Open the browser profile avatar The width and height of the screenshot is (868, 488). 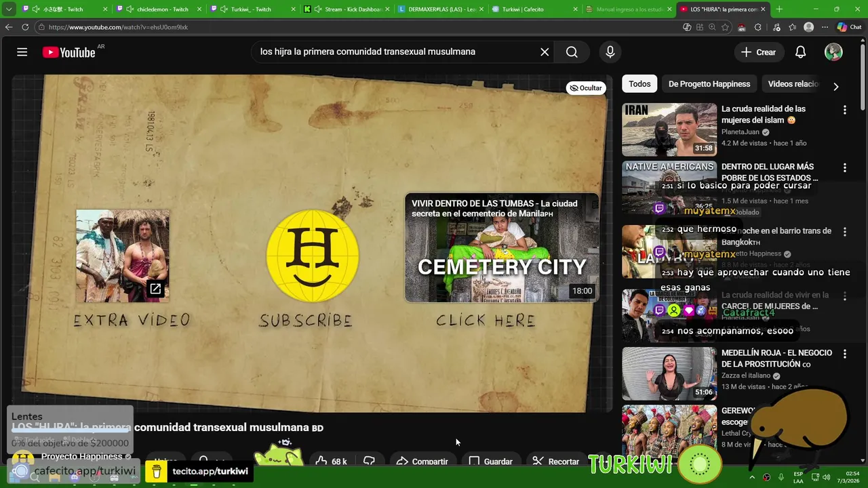(x=808, y=27)
